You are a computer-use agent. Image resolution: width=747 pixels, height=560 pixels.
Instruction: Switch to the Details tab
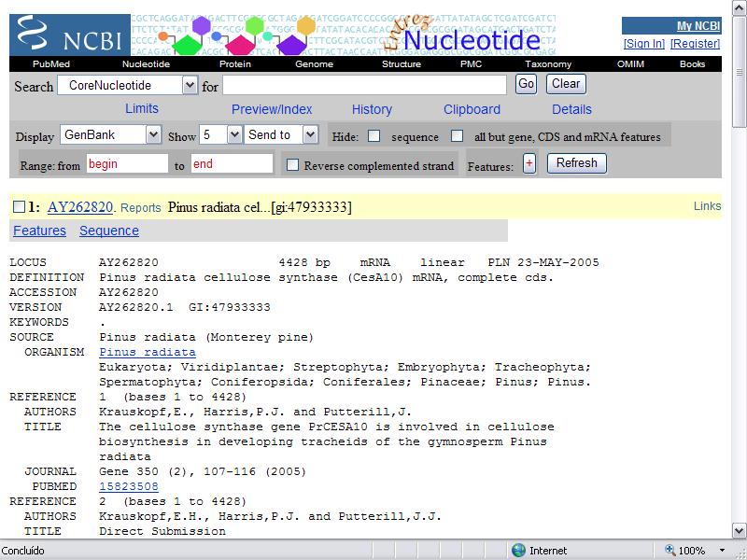tap(571, 109)
